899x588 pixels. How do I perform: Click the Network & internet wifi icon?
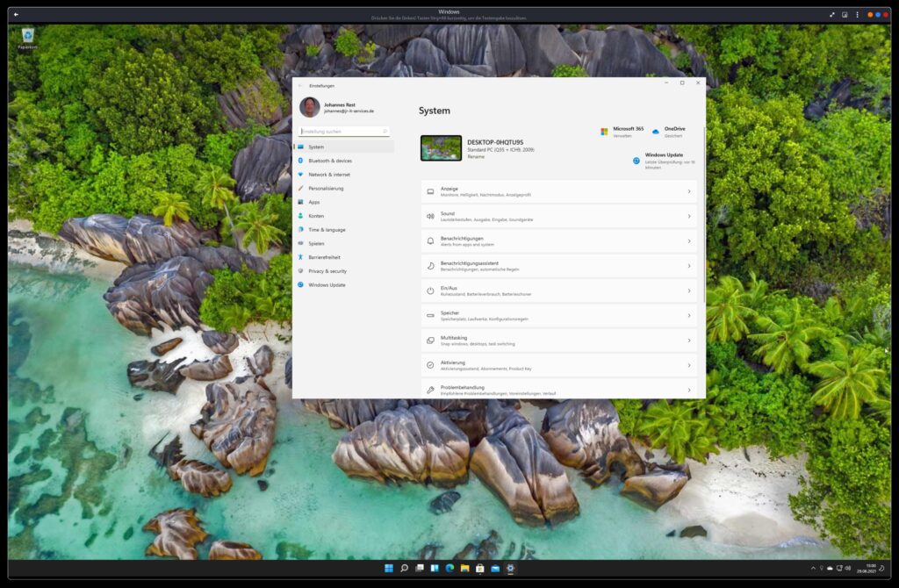click(300, 175)
